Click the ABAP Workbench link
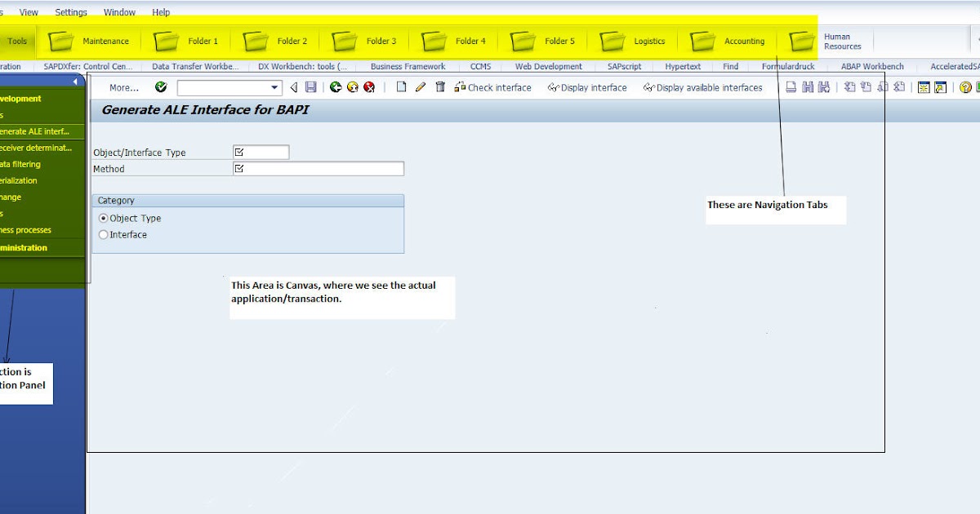Screen dimensions: 980x514 point(872,66)
